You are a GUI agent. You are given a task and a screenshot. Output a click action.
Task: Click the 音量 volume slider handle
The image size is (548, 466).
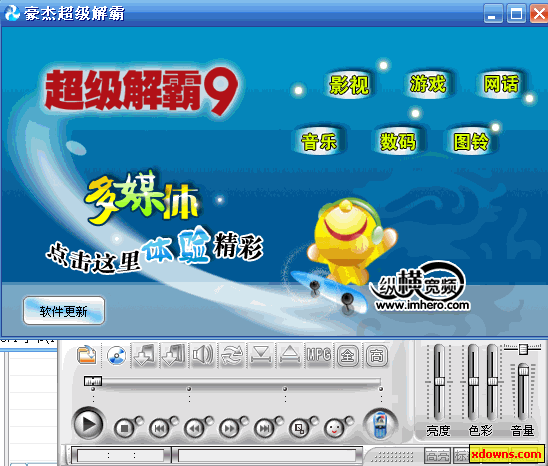(523, 370)
